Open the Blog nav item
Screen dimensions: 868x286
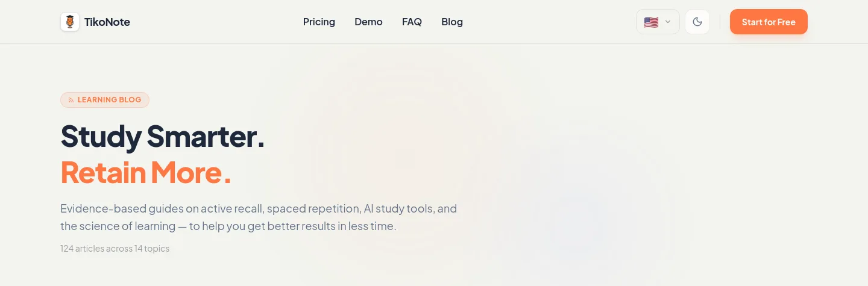(x=452, y=22)
